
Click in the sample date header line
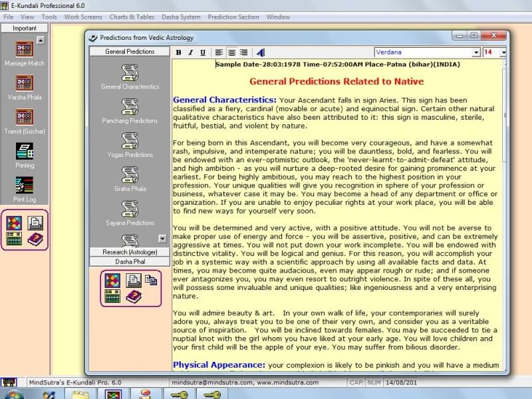(338, 64)
